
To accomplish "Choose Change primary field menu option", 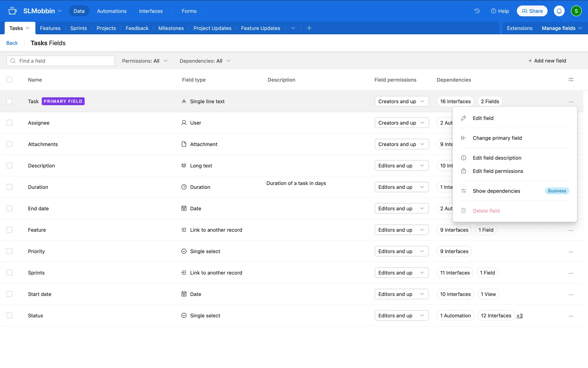I will [497, 138].
